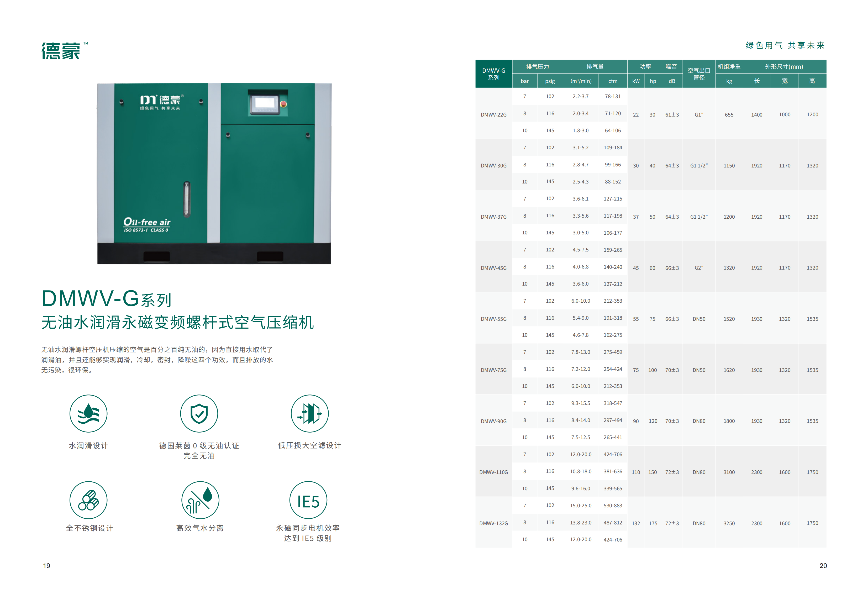Click the 3100 kg weight value
This screenshot has height=589, width=868.
729,472
